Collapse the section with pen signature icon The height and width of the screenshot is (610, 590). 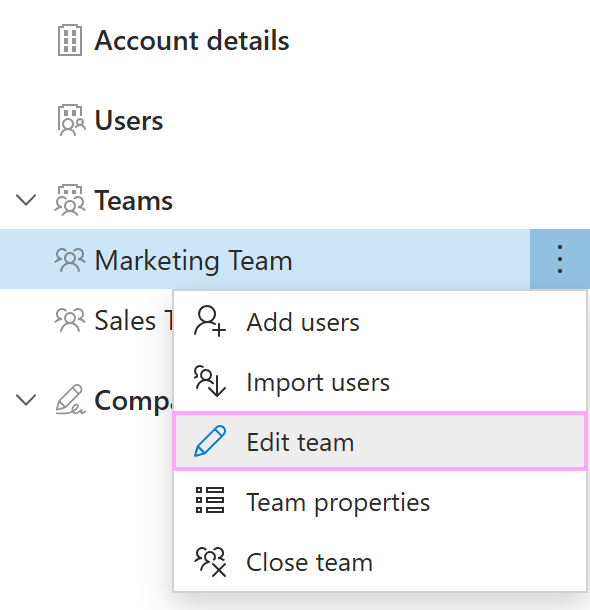26,400
